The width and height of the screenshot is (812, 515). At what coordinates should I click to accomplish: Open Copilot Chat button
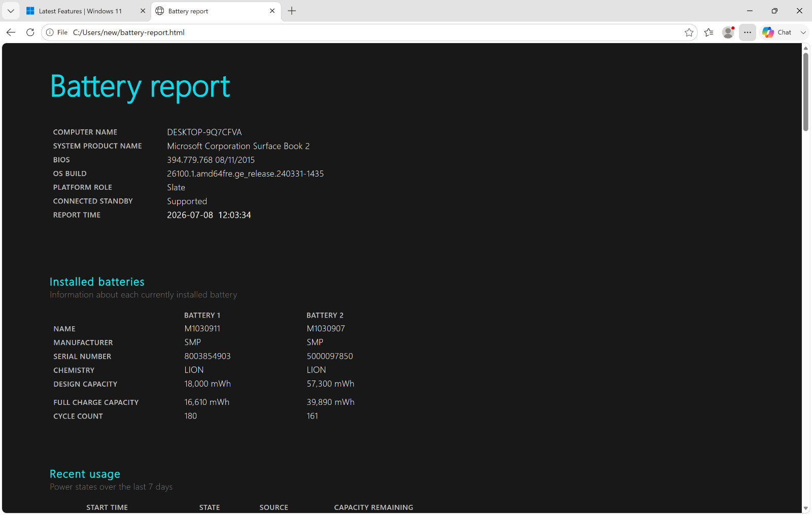[777, 32]
